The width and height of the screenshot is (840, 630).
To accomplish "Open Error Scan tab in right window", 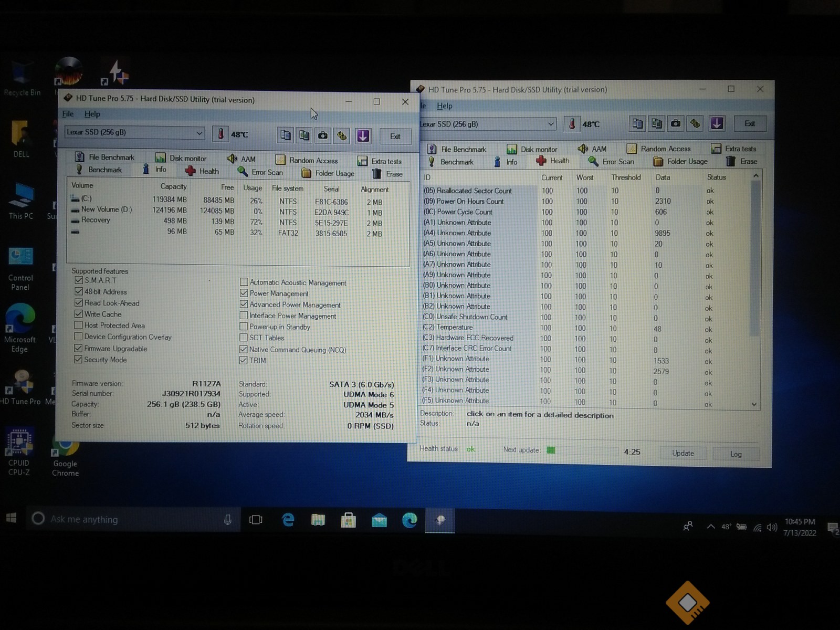I will 612,162.
